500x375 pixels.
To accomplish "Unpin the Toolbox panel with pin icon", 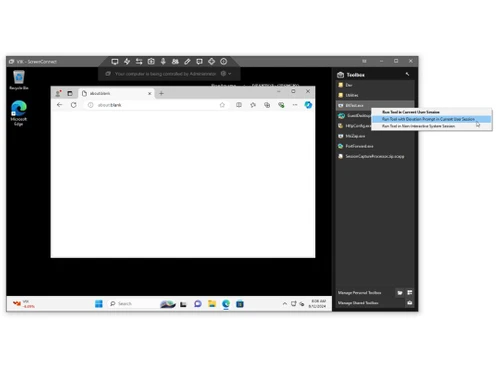I will 407,74.
